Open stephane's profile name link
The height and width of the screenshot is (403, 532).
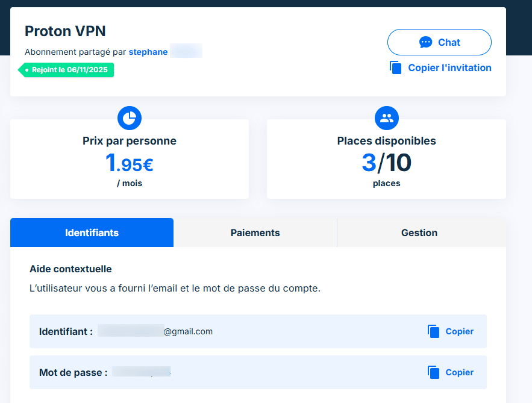[x=148, y=52]
